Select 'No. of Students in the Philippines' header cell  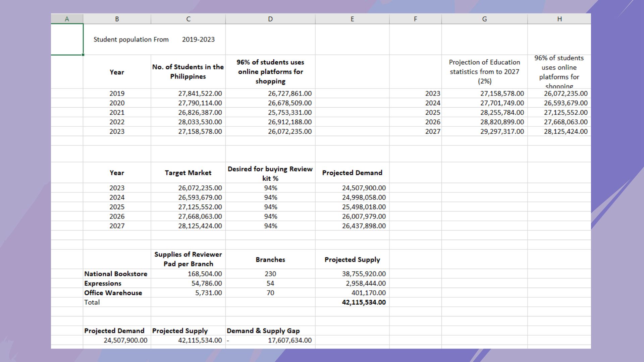(188, 72)
